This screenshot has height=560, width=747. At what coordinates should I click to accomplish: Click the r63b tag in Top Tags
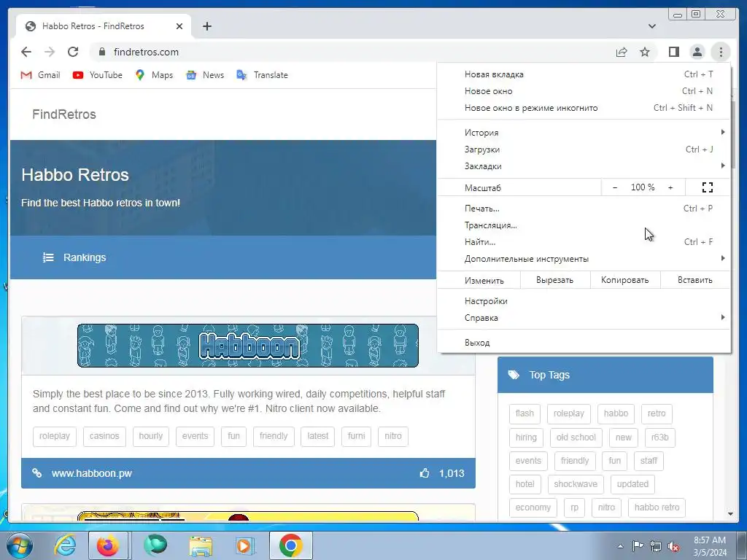click(659, 437)
